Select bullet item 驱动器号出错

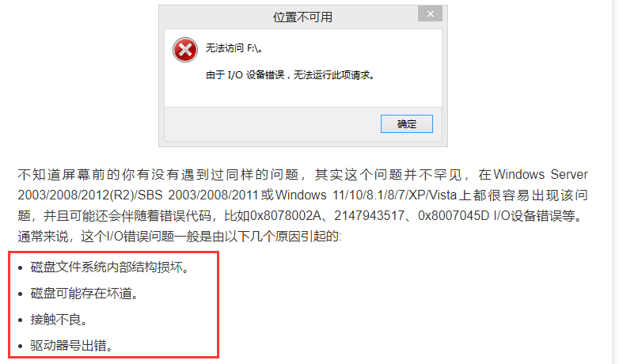click(71, 346)
